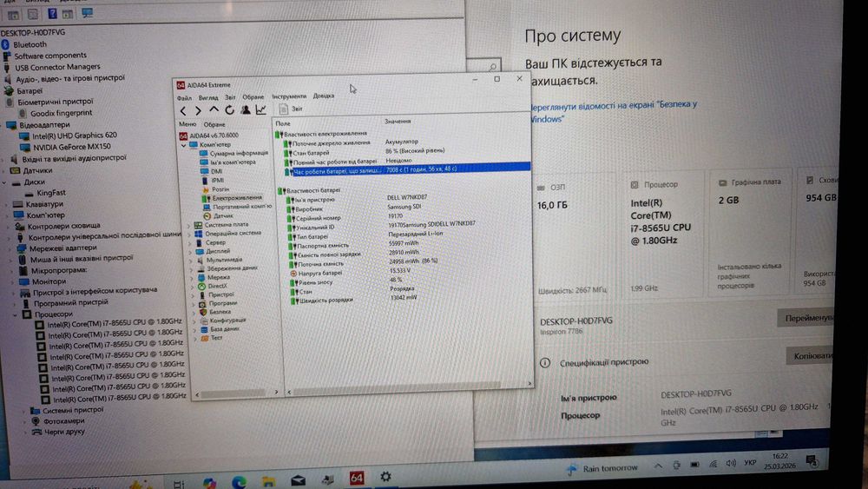Open AIDA64 user favorites icon

pos(246,109)
